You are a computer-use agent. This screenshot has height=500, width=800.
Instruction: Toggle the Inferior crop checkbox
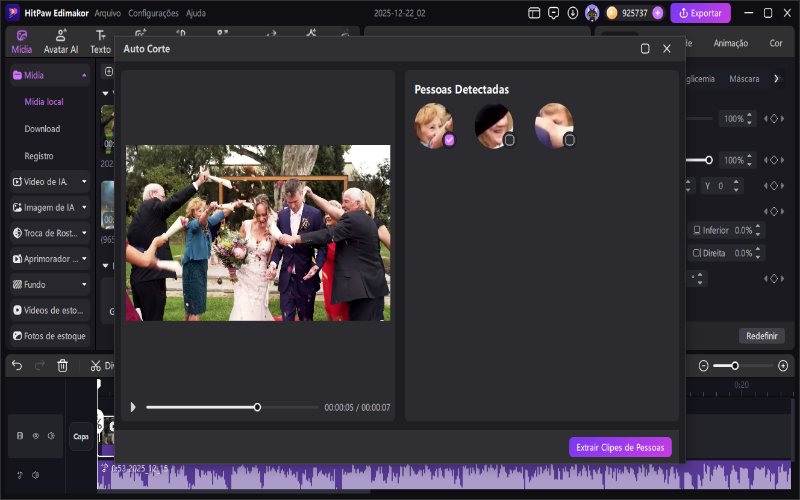[x=696, y=230]
